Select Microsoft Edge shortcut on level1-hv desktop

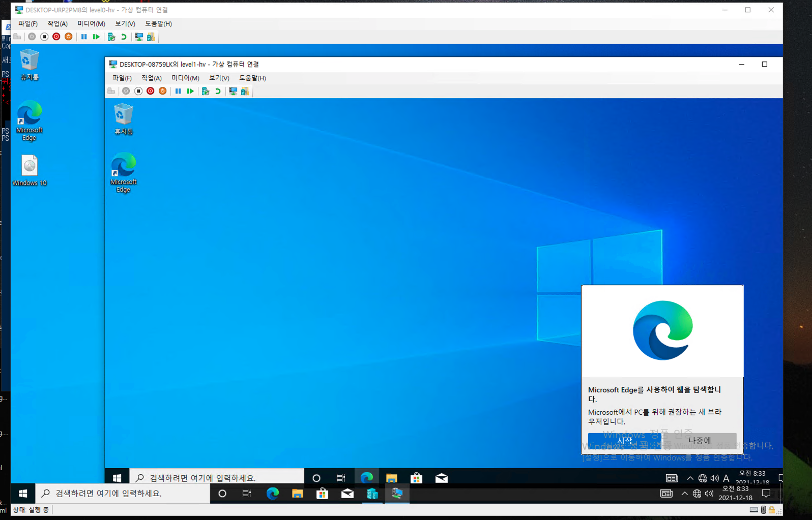124,173
